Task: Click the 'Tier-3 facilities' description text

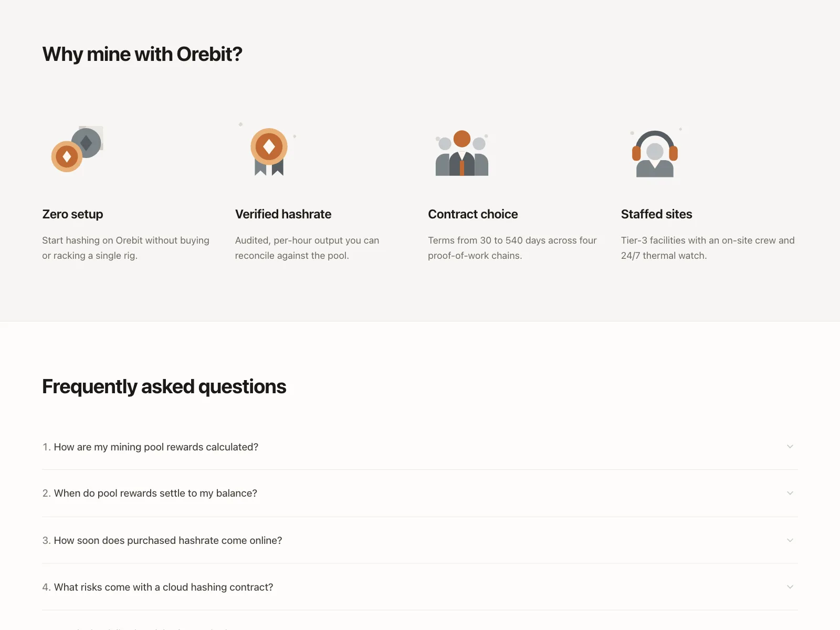Action: tap(708, 248)
